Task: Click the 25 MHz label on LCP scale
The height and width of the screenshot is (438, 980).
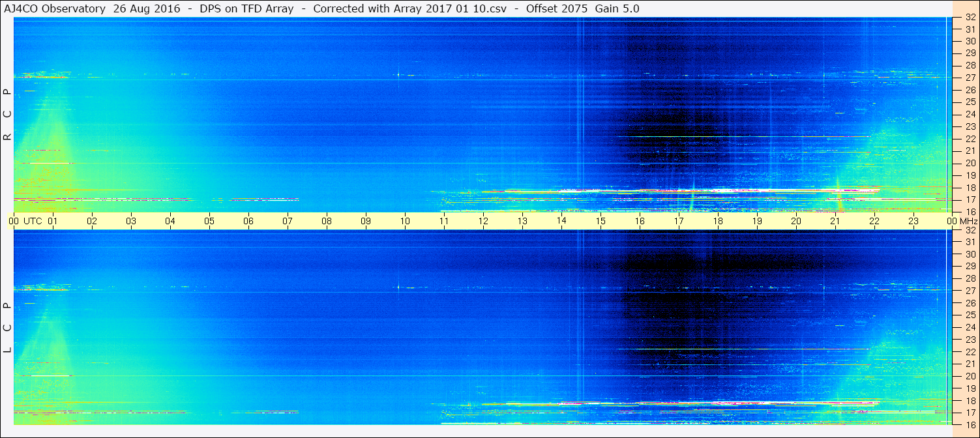Action: click(x=970, y=315)
